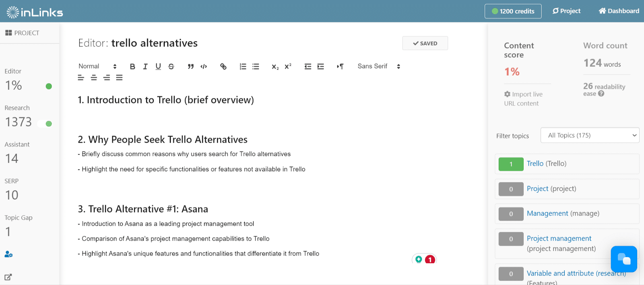Open the SERP section showing 10
The image size is (644, 285).
coord(12,190)
